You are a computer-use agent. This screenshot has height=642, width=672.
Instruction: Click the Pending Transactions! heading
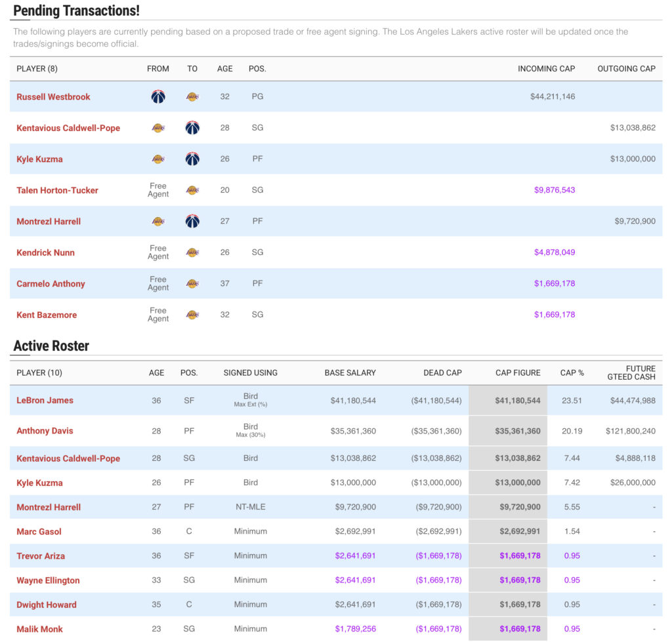click(x=76, y=10)
